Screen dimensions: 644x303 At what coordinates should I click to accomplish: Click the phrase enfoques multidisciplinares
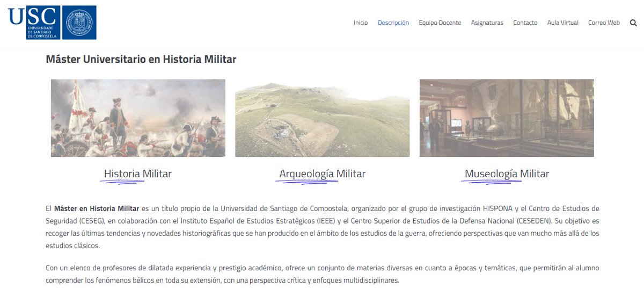tap(355, 280)
